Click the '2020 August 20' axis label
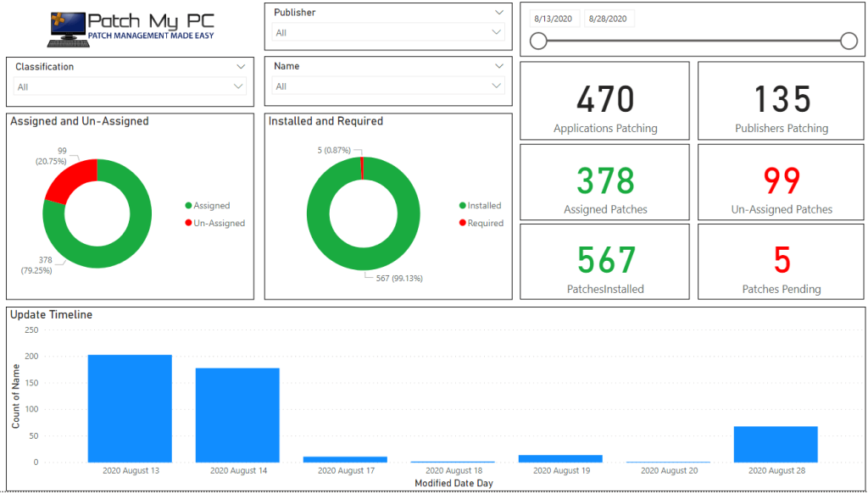The width and height of the screenshot is (868, 493). point(669,472)
